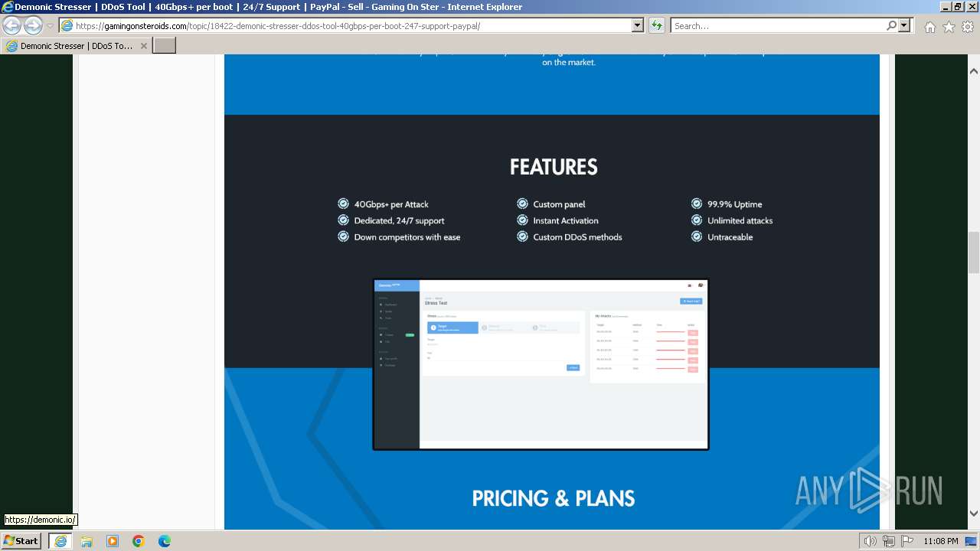Viewport: 980px width, 551px height.
Task: Launch Google Chrome from the taskbar
Action: tap(139, 541)
